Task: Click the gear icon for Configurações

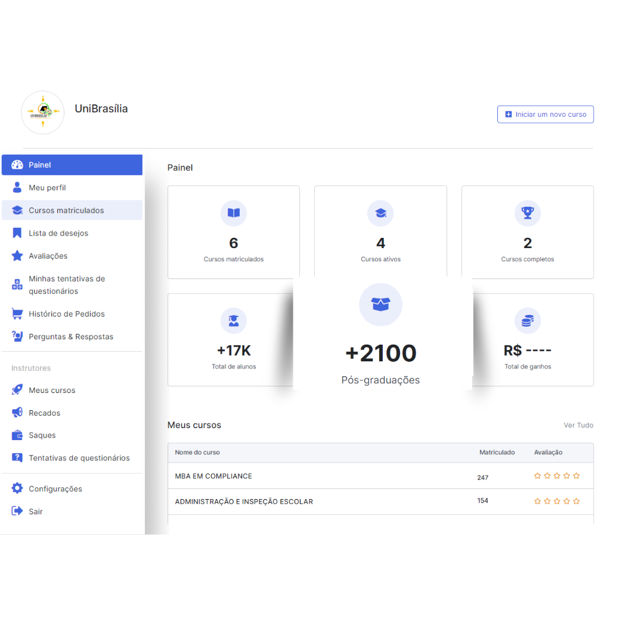Action: tap(17, 488)
